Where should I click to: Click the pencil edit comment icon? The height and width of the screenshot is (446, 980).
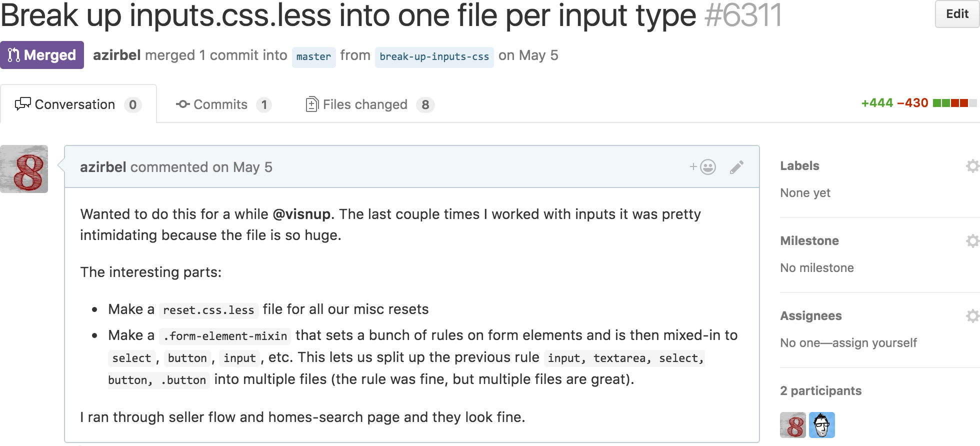[x=736, y=167]
